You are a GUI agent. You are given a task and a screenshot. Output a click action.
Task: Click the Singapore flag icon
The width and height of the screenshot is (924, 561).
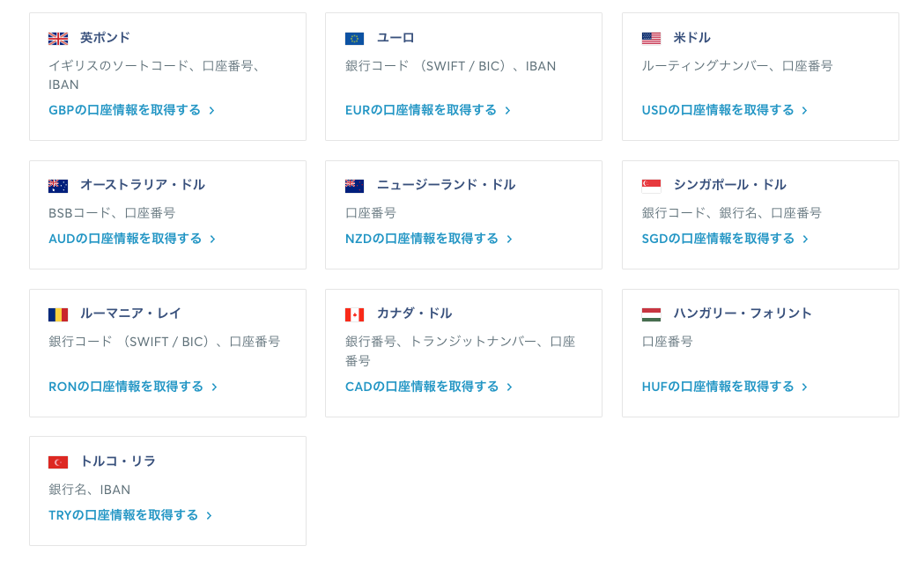click(651, 186)
